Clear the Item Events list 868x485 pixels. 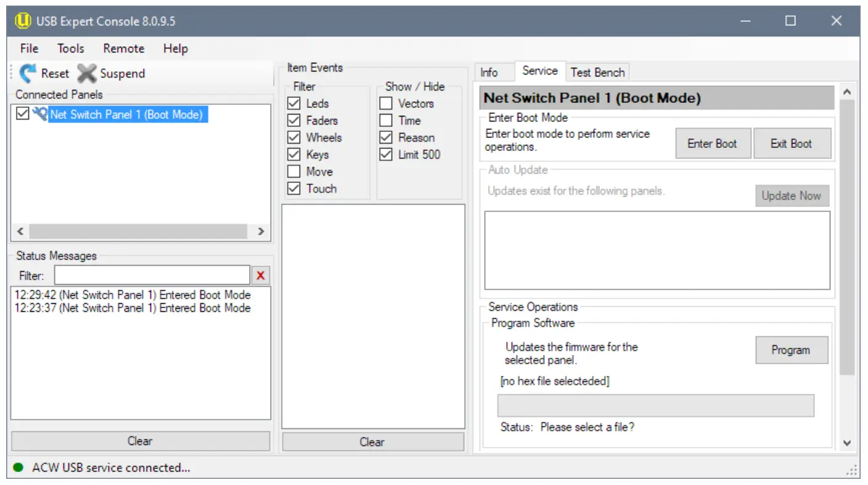(x=372, y=442)
